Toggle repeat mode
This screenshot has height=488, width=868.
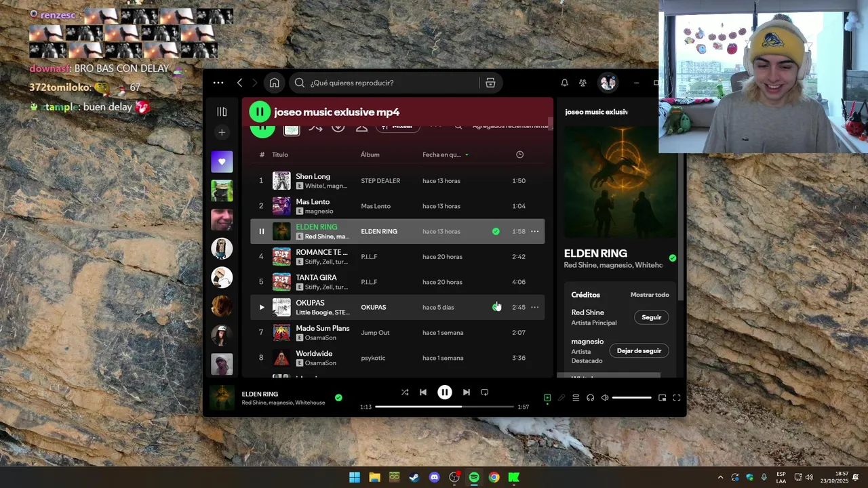pos(485,392)
